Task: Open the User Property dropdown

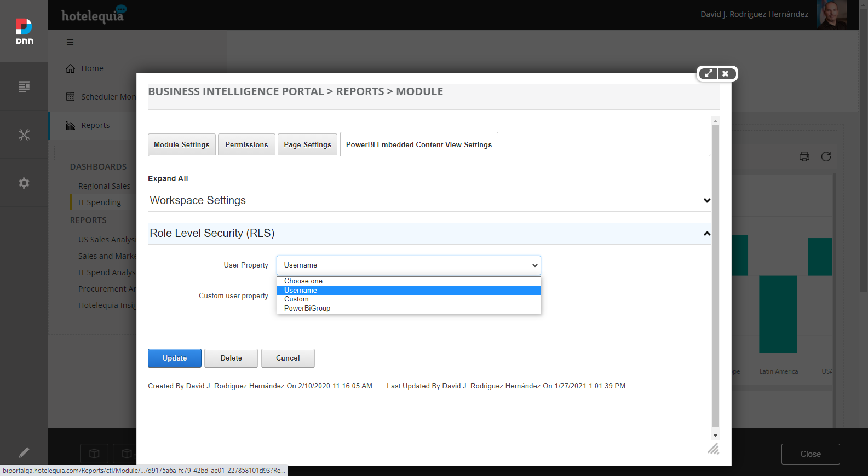Action: point(409,265)
